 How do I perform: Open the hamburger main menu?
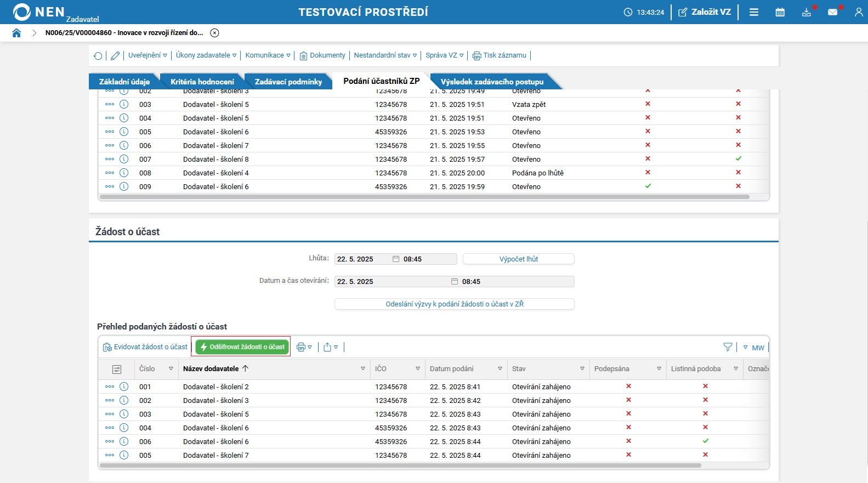click(x=754, y=12)
